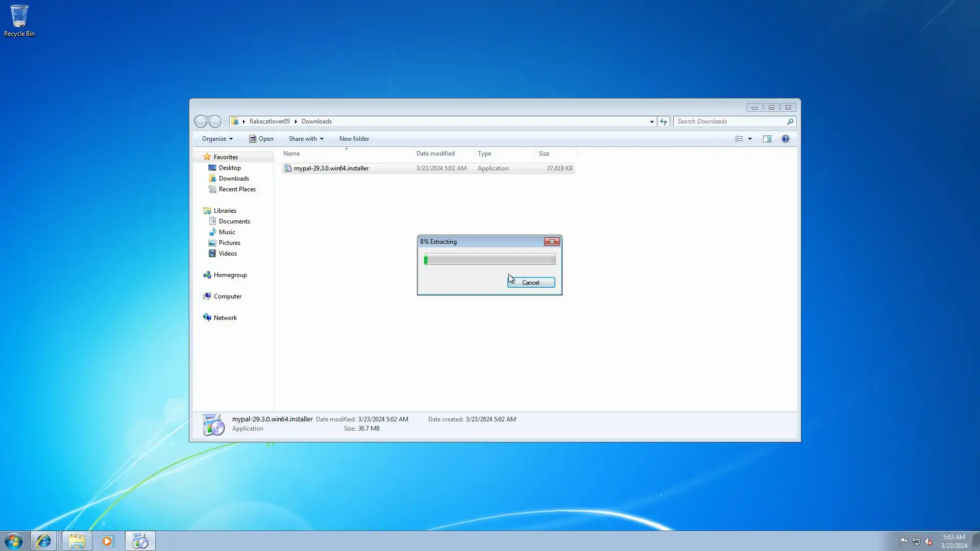Viewport: 980px width, 551px height.
Task: Click the Search Downloads field
Action: 729,121
